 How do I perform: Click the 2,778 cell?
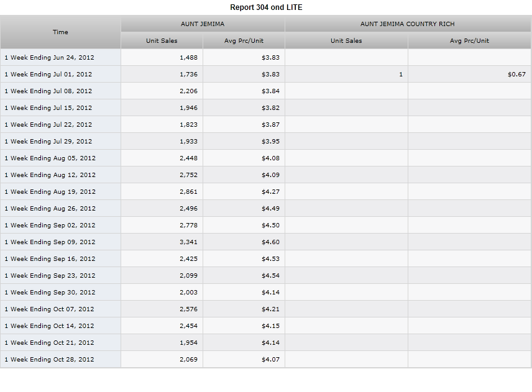tap(162, 225)
